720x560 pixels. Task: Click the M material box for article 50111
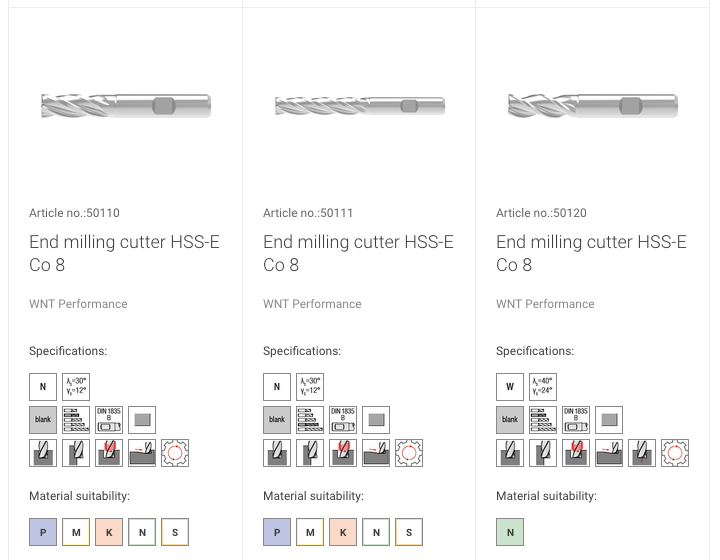click(x=310, y=532)
